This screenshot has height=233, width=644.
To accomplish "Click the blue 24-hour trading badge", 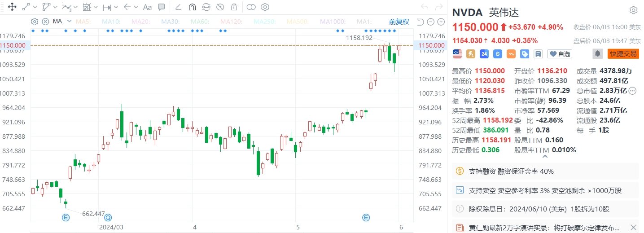I will [x=484, y=54].
